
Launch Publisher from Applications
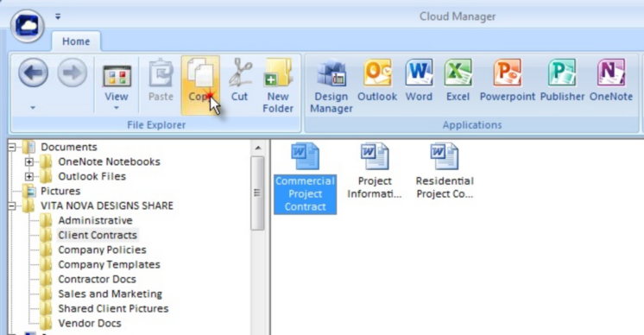tap(562, 81)
